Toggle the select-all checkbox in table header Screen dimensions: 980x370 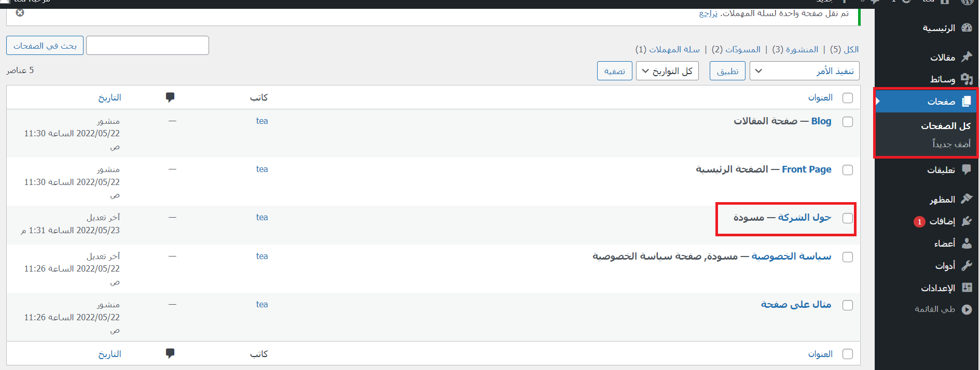pos(848,98)
